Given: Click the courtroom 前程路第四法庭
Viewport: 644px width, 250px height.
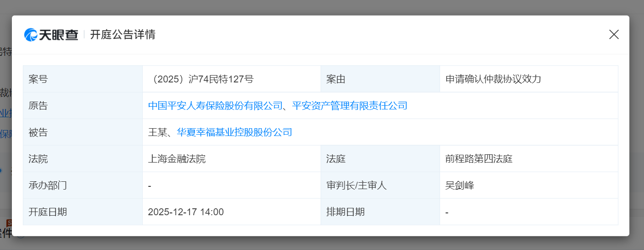Looking at the screenshot, I should (479, 159).
